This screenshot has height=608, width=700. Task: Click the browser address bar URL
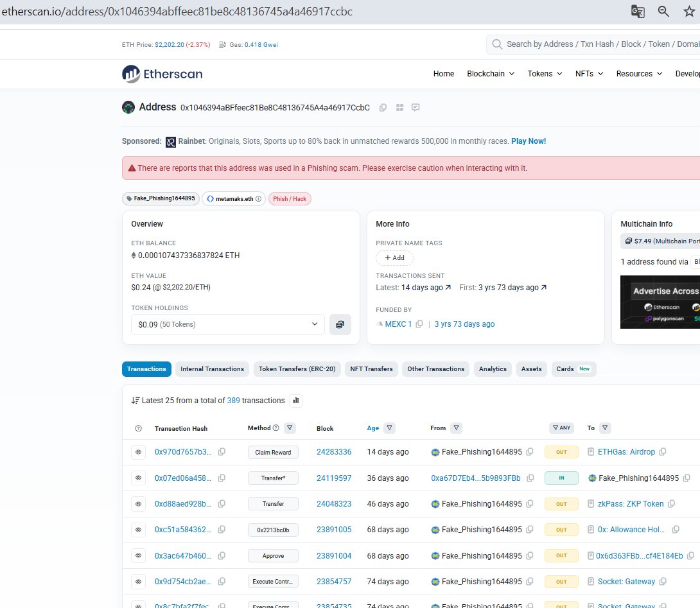[x=177, y=11]
